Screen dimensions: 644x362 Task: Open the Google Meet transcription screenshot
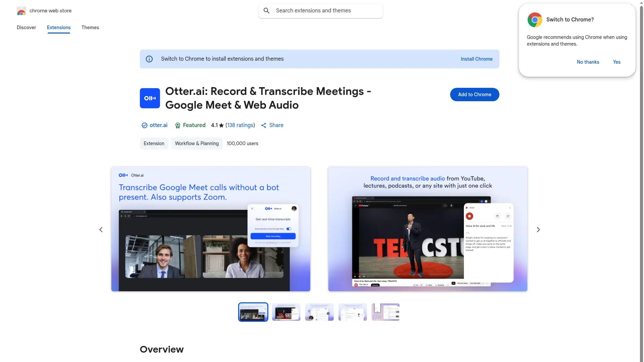211,229
